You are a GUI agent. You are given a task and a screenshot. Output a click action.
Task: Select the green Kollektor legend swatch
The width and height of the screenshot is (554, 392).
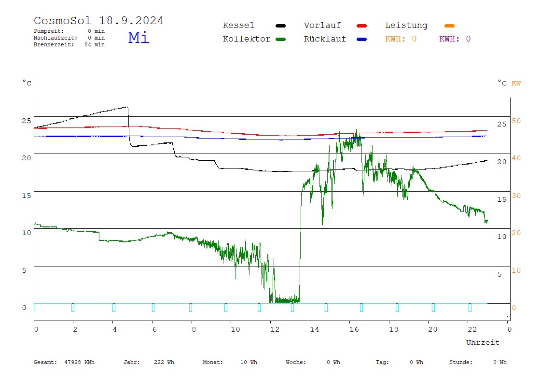[280, 39]
